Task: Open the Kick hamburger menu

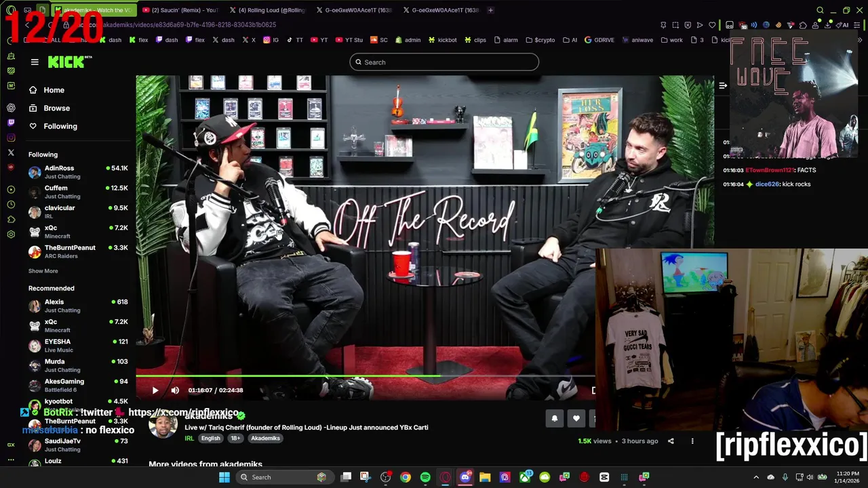Action: tap(35, 62)
